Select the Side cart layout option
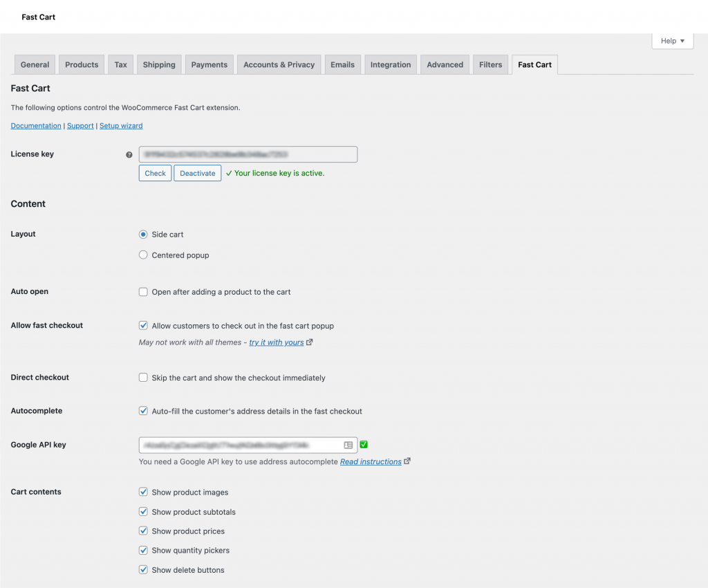This screenshot has width=708, height=588. coord(144,235)
